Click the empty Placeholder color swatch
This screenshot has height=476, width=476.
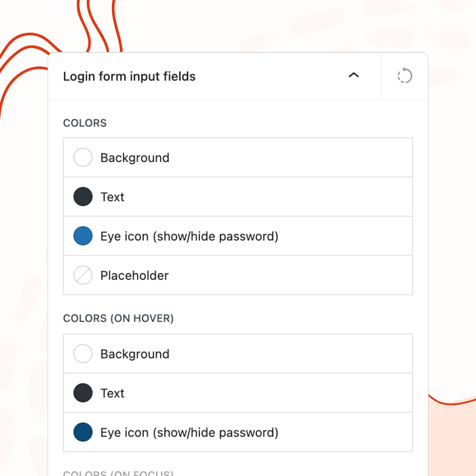point(83,275)
